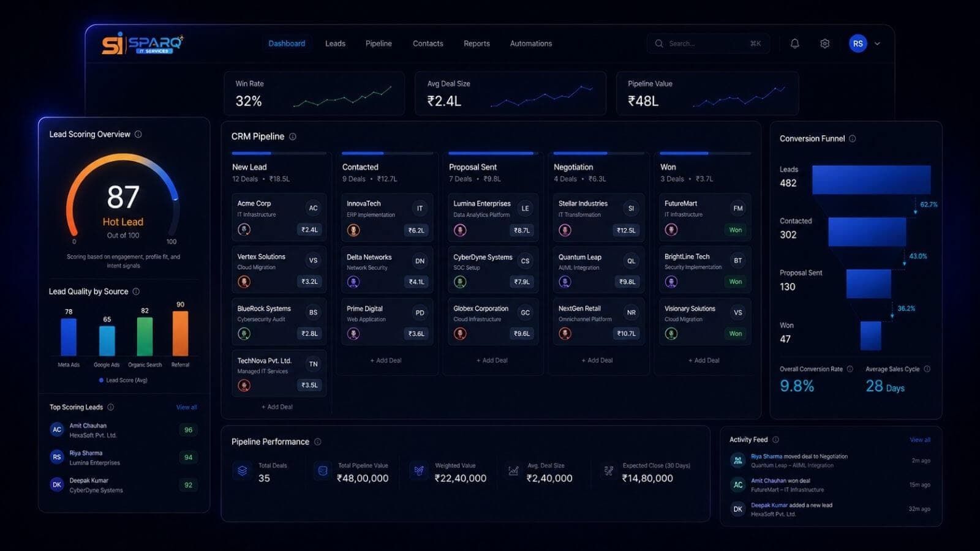Click the 87 Hot Lead score gauge
980x551 pixels.
(x=123, y=199)
